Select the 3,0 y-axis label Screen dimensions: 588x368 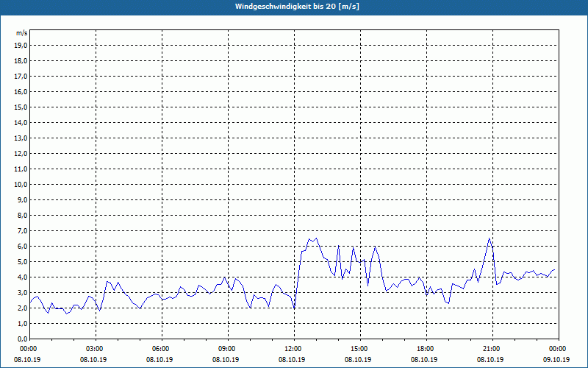[23, 292]
